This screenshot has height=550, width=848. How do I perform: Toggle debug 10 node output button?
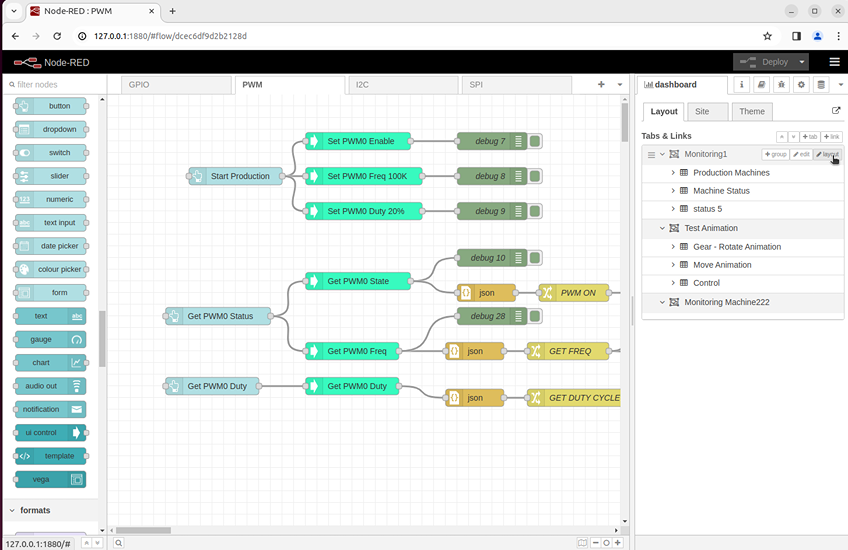(x=536, y=258)
